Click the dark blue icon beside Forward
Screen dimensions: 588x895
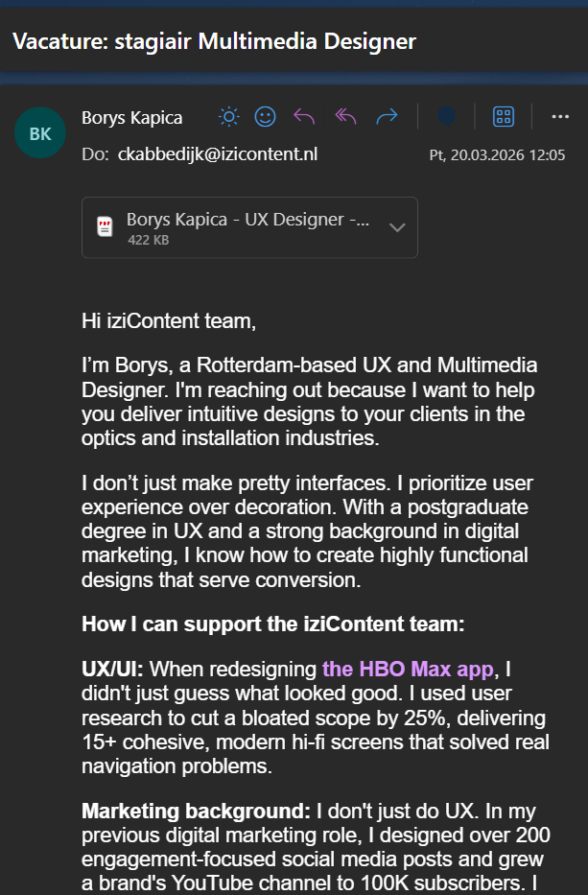(447, 117)
